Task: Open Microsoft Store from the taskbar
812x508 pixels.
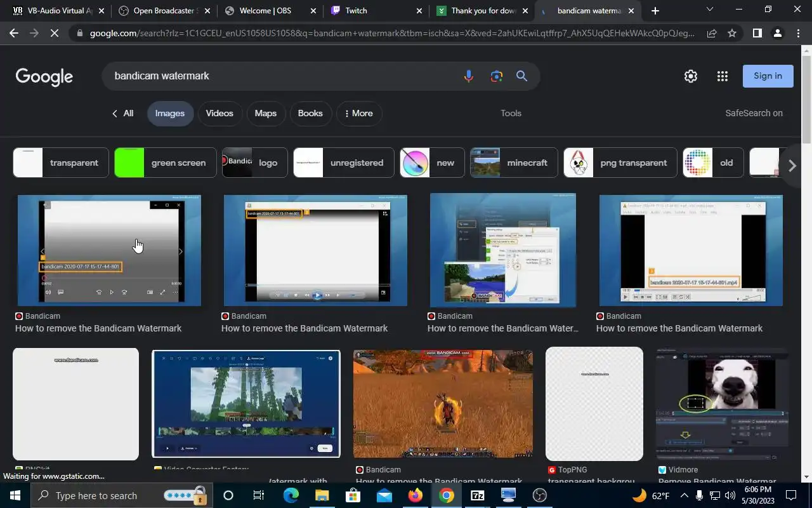Action: coord(353,495)
